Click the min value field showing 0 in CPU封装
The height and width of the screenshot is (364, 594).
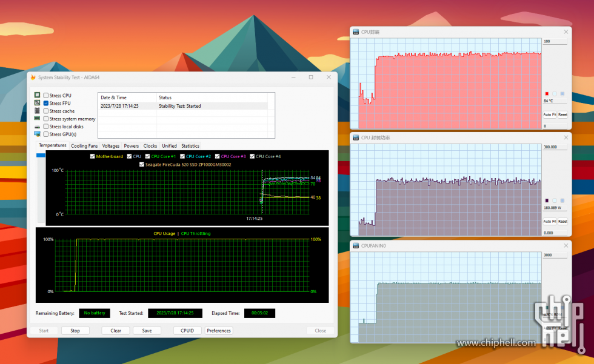click(555, 126)
